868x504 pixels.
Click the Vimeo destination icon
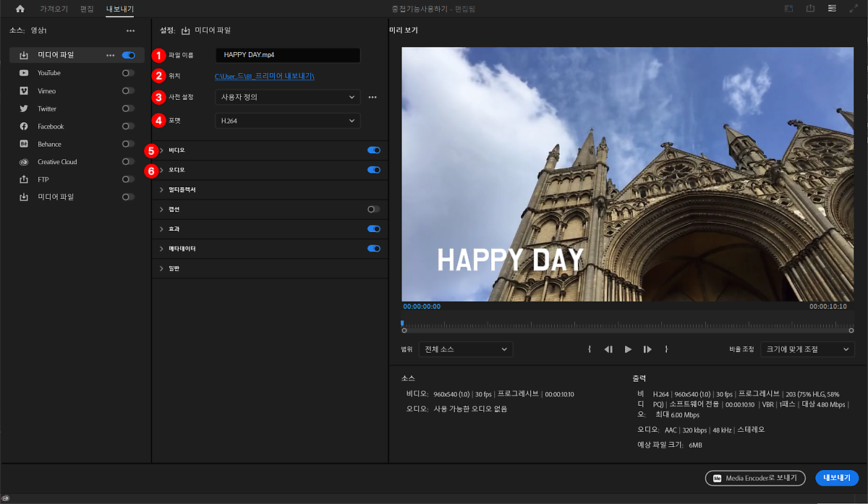[x=24, y=91]
